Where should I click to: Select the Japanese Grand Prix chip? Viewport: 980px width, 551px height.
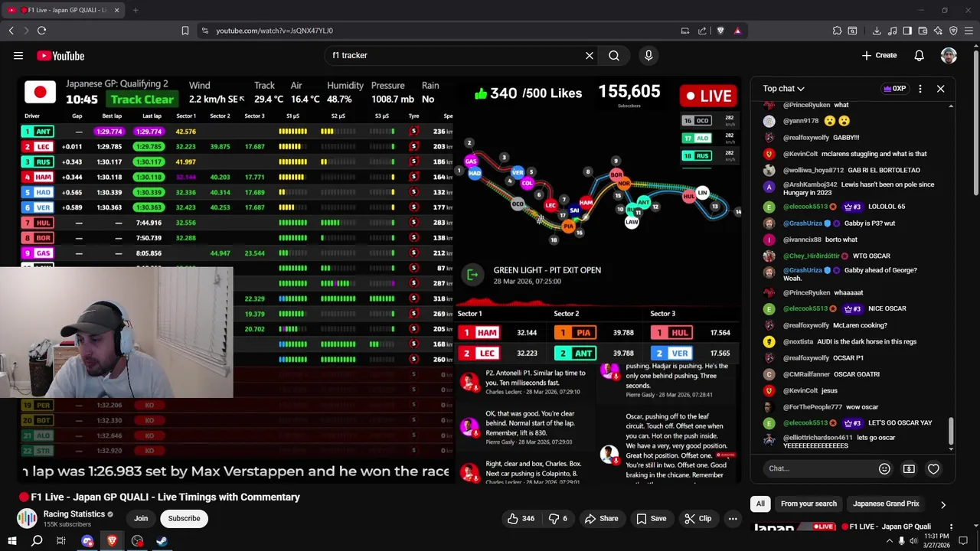point(886,504)
